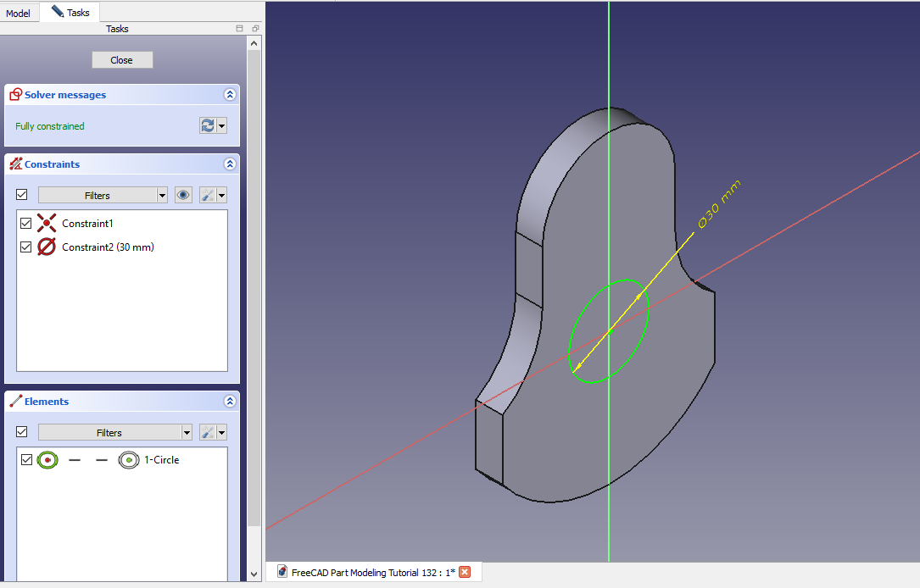920x588 pixels.
Task: Click the circle center point icon
Action: tap(128, 460)
